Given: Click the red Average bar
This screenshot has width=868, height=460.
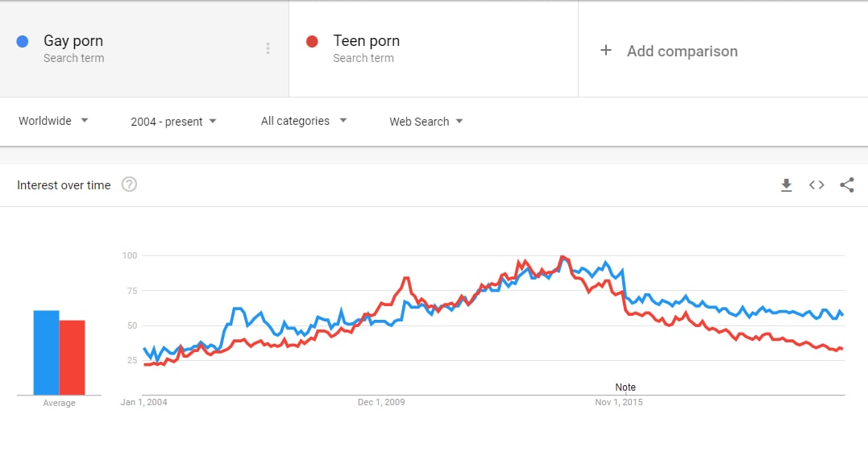Looking at the screenshot, I should 72,358.
